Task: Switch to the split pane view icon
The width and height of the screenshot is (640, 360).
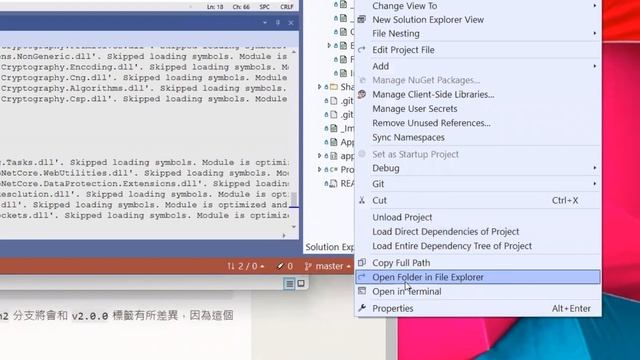Action: [x=301, y=283]
